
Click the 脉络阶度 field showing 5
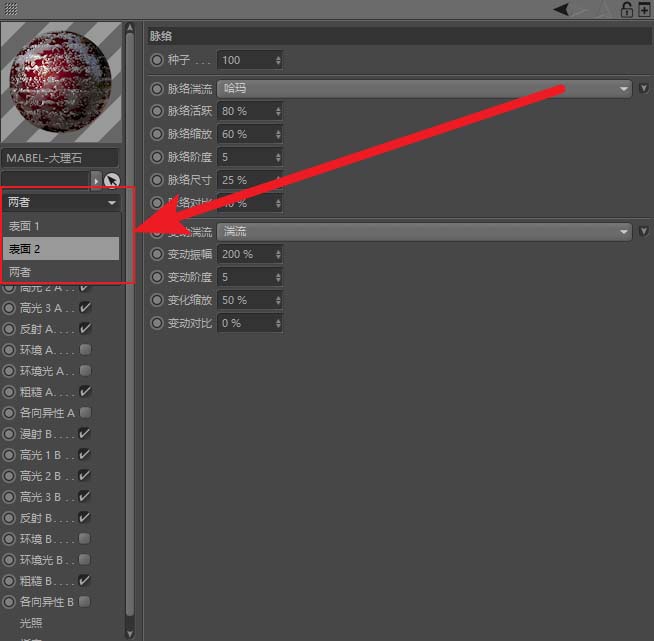(x=249, y=157)
